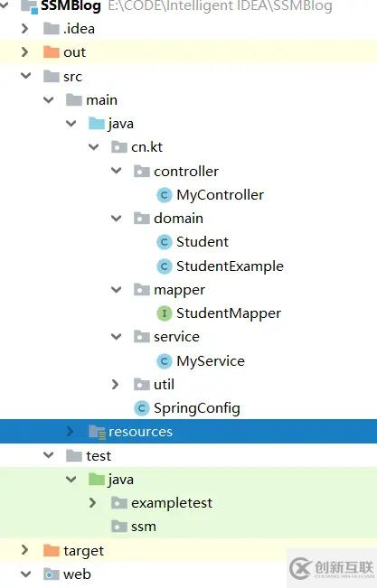
Task: Click the MyController class icon
Action: click(x=165, y=195)
